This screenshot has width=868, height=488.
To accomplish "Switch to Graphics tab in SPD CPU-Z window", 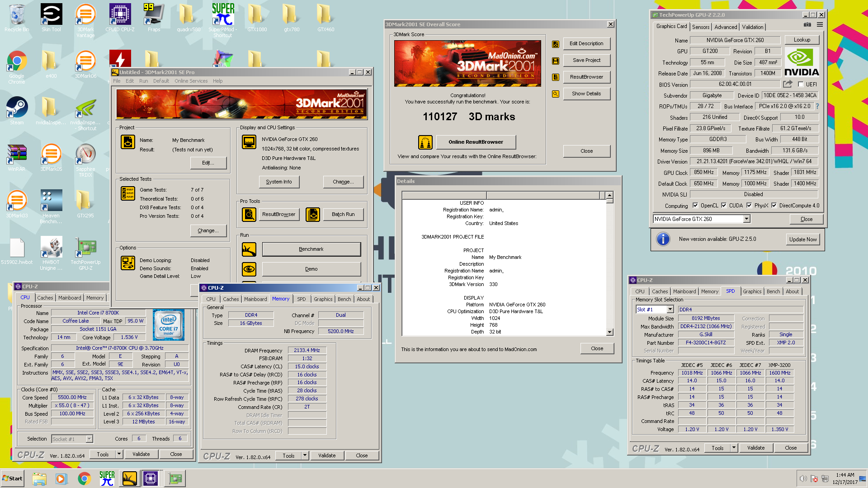I will (752, 291).
